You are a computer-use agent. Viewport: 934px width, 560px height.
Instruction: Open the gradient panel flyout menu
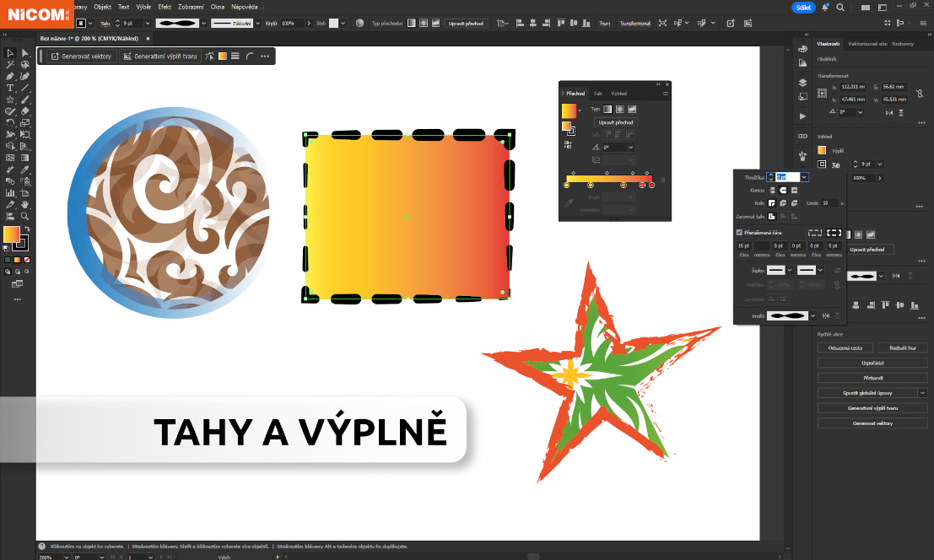666,94
